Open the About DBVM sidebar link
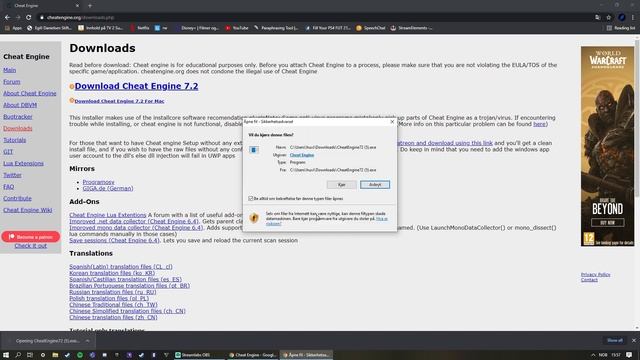This screenshot has width=640, height=360. tap(20, 105)
